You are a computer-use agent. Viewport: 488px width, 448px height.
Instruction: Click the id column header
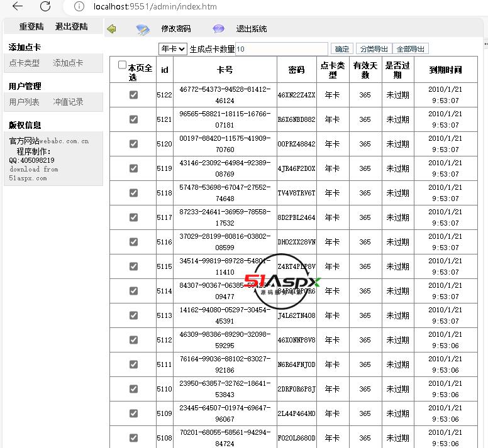click(164, 70)
